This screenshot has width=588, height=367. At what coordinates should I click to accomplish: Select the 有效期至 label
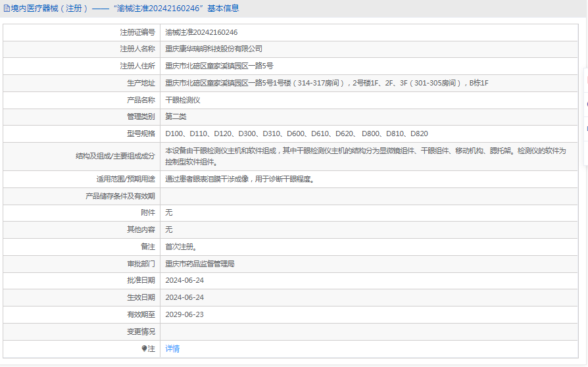[141, 314]
